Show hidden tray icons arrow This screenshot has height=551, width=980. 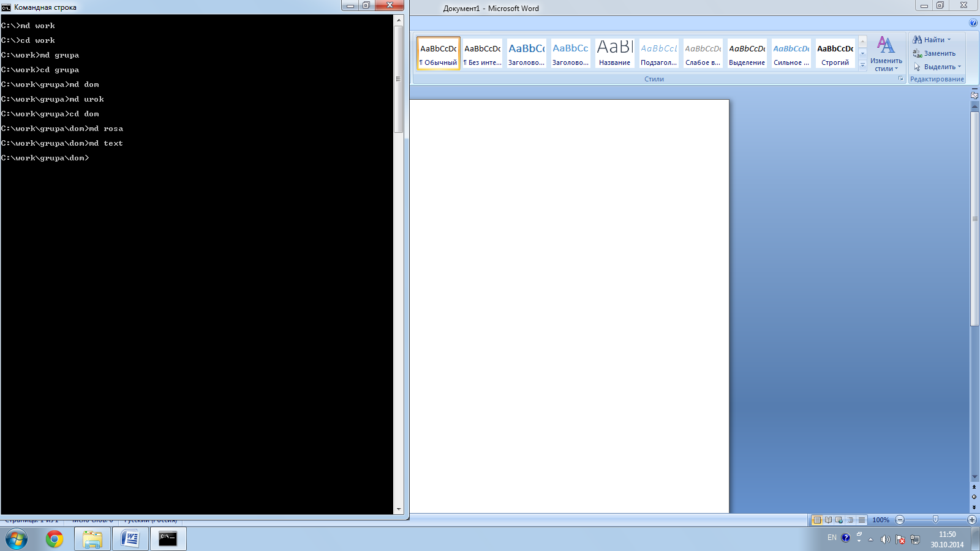(x=870, y=539)
